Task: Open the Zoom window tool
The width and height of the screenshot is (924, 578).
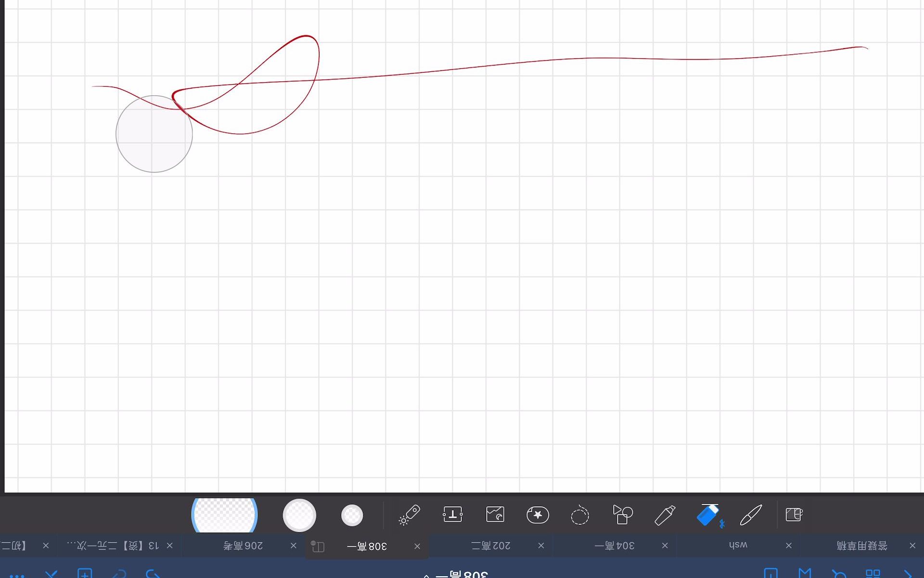Action: point(794,515)
